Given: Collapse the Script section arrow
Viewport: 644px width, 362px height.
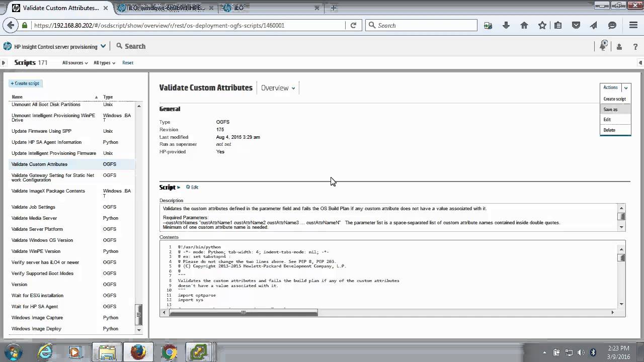Looking at the screenshot, I should click(x=178, y=187).
